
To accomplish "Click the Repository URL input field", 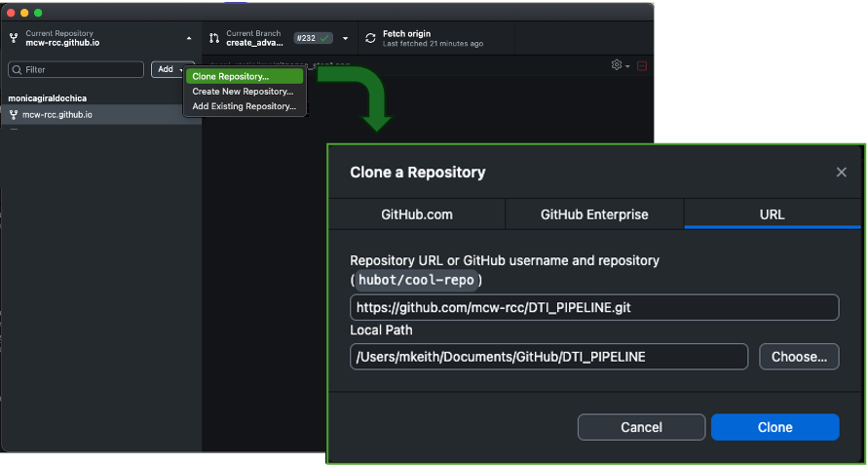I will click(594, 308).
